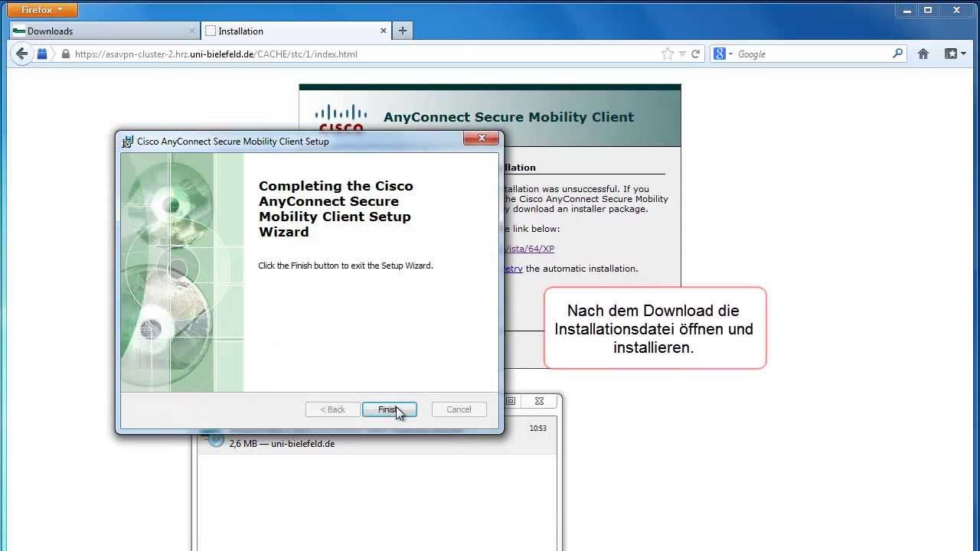The width and height of the screenshot is (980, 551).
Task: Select the downloaded file from uni-bielefeld.de
Action: click(377, 436)
